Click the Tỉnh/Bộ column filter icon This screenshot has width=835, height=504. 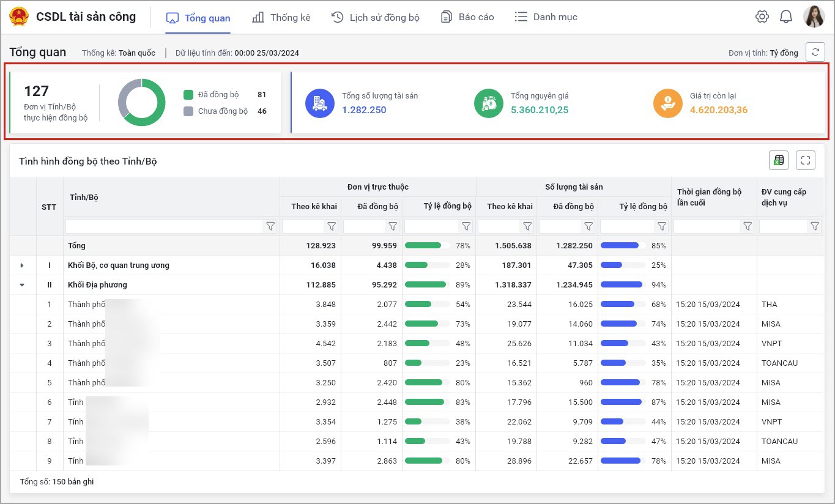coord(270,226)
